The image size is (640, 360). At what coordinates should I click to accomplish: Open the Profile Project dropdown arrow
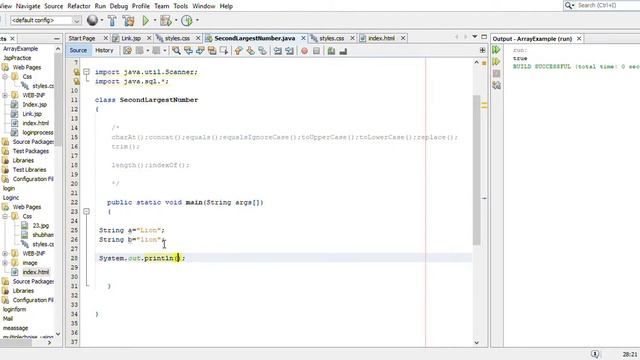(197, 20)
